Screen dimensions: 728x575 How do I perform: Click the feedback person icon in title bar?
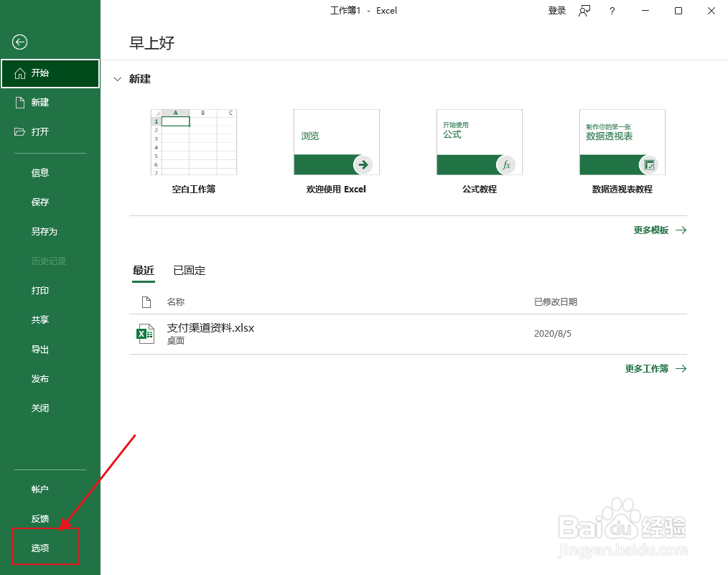coord(584,11)
